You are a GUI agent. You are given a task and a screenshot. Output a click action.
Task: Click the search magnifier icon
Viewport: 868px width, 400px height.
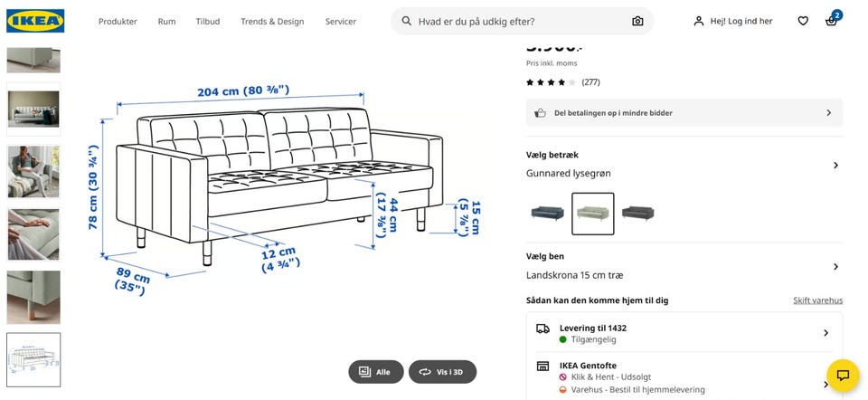[407, 21]
